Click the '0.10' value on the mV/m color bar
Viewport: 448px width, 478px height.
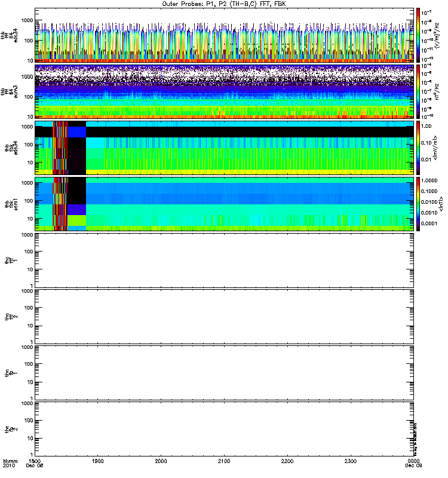[426, 143]
